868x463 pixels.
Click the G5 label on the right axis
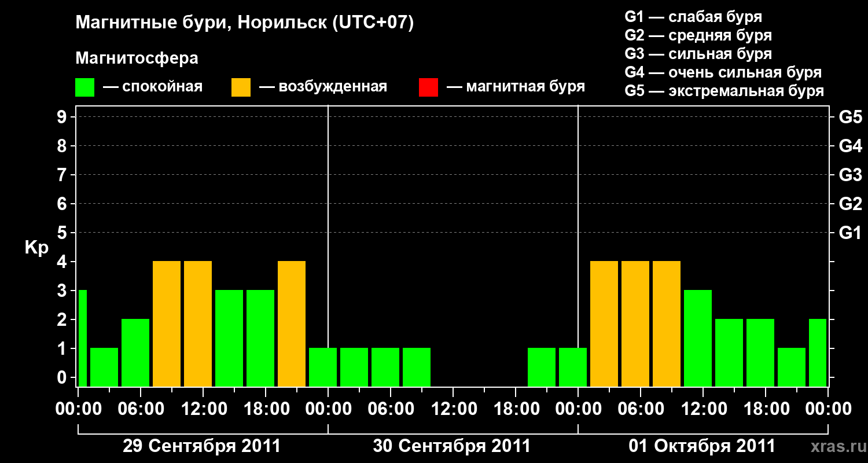click(x=850, y=117)
